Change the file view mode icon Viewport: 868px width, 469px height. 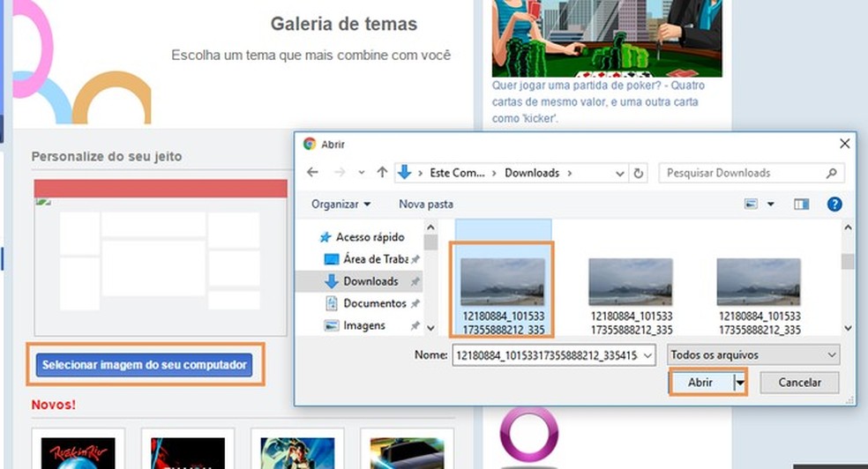point(751,204)
